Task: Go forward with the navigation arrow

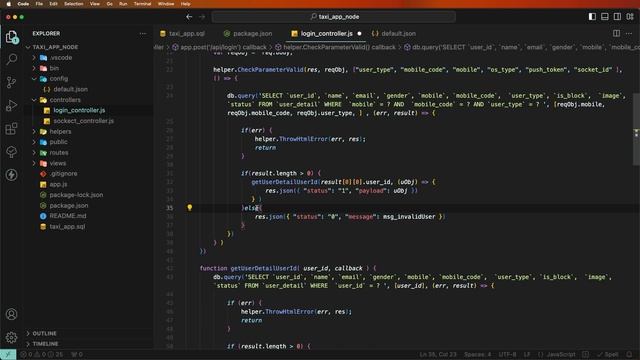Action: pyautogui.click(x=202, y=17)
